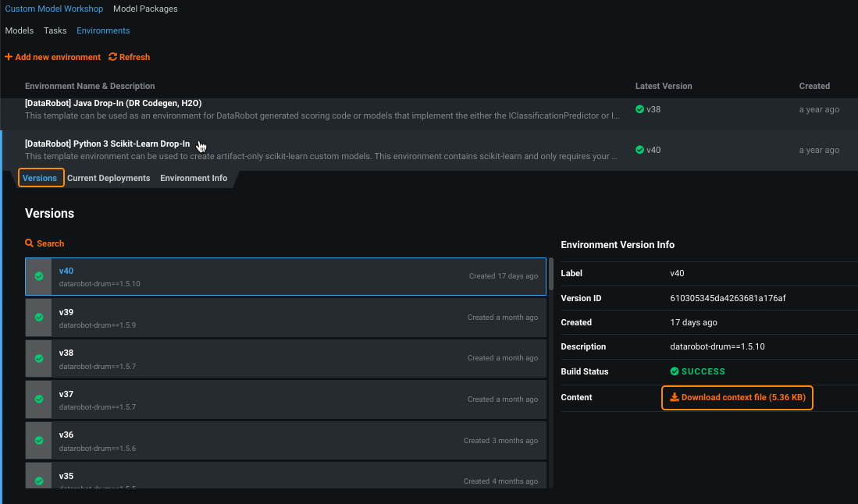The height and width of the screenshot is (504, 858).
Task: Collapse the Python 3 Scikit-Learn Drop-In row
Action: [312, 150]
